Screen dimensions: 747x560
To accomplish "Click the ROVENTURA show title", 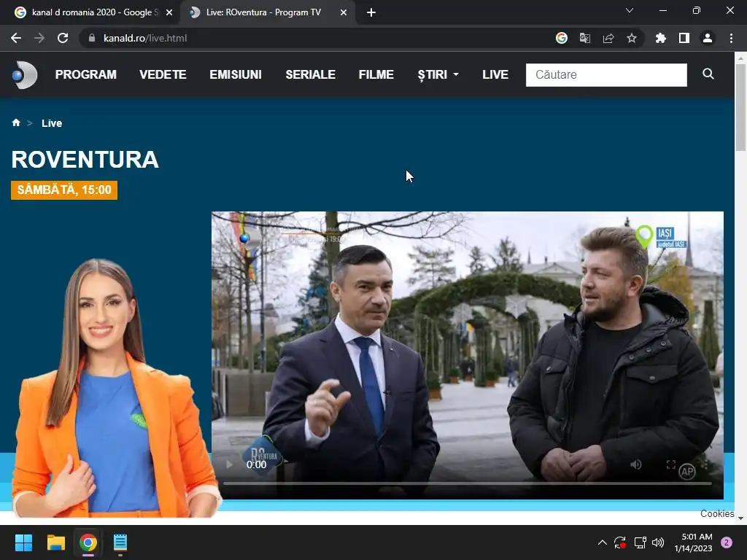I will click(x=85, y=160).
